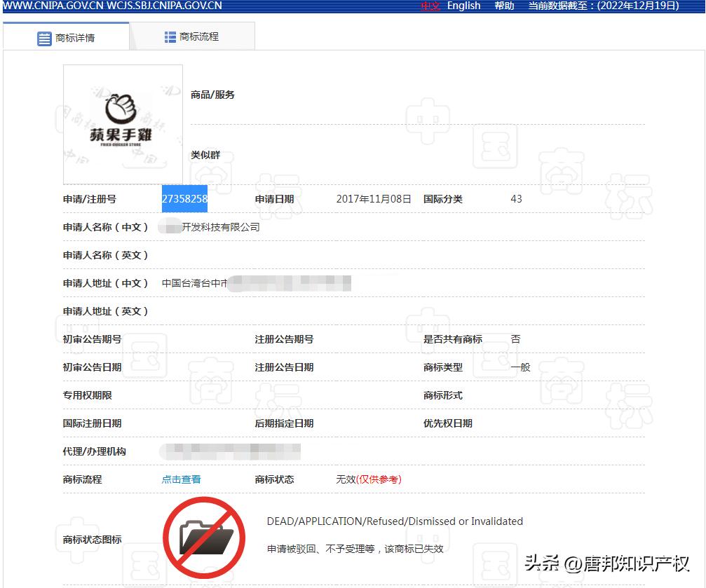Image resolution: width=706 pixels, height=588 pixels.
Task: Select the 商标详情 tab
Action: [67, 36]
